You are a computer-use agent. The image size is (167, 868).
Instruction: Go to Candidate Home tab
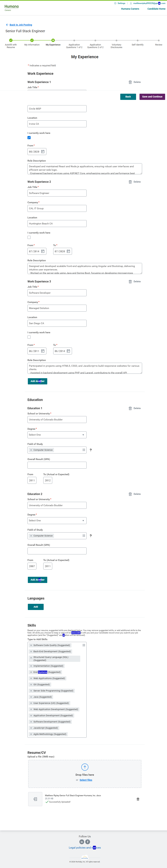click(156, 9)
